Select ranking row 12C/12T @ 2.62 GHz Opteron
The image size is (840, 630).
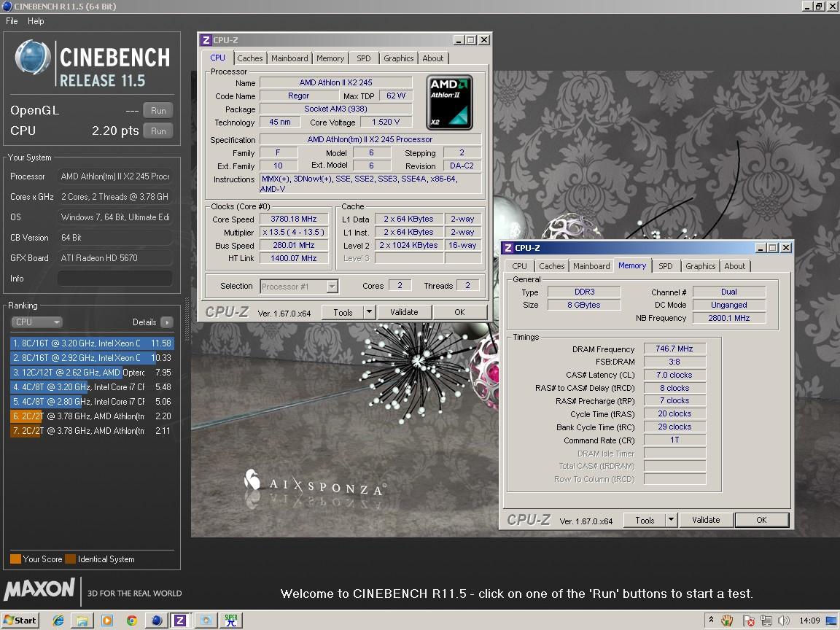92,373
